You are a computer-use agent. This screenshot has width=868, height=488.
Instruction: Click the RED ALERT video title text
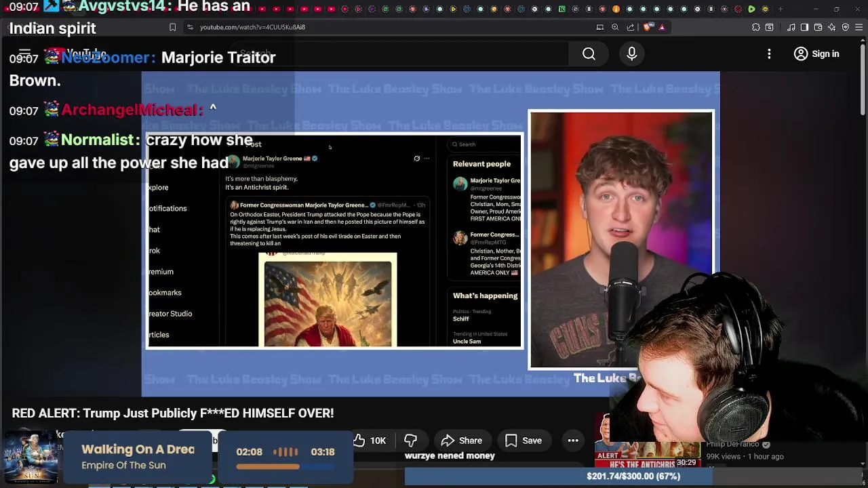click(173, 413)
